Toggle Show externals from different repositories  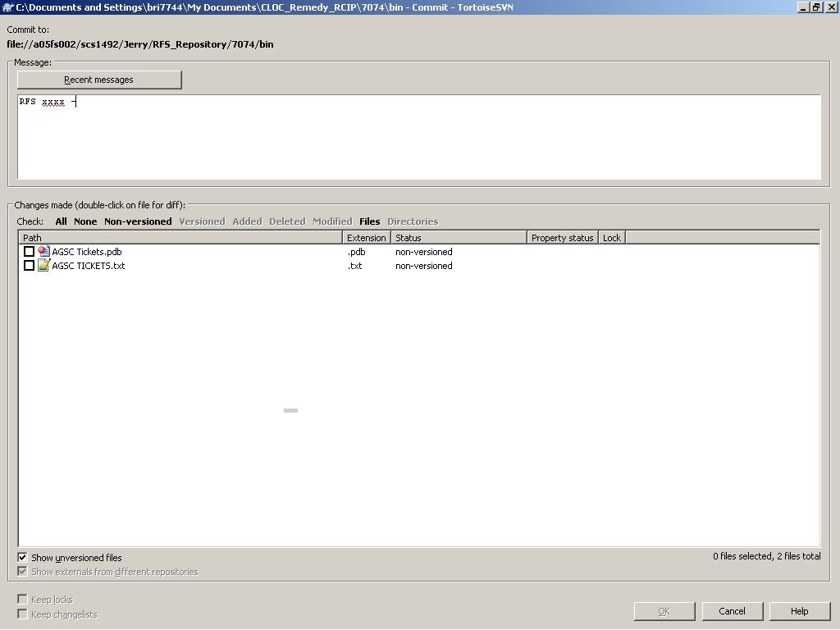(x=22, y=571)
